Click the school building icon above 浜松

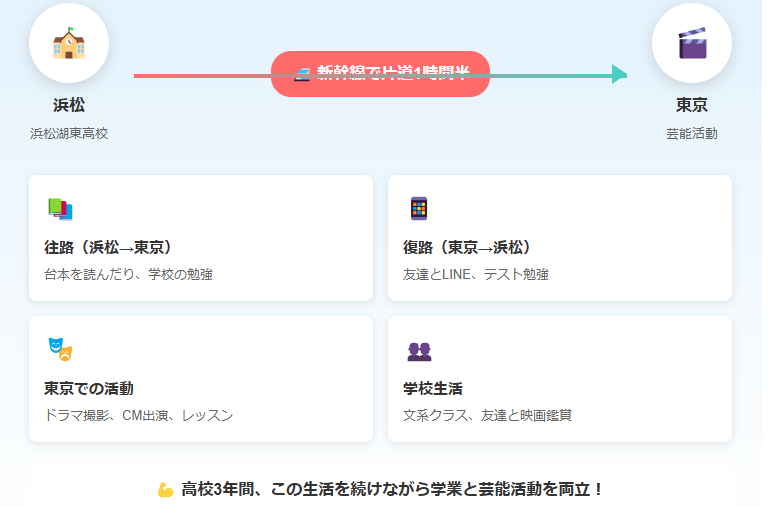click(x=69, y=44)
